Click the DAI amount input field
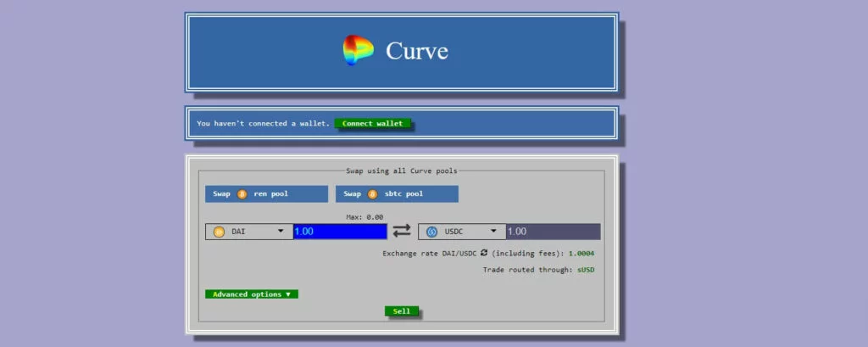Image resolution: width=868 pixels, height=347 pixels. pos(340,232)
